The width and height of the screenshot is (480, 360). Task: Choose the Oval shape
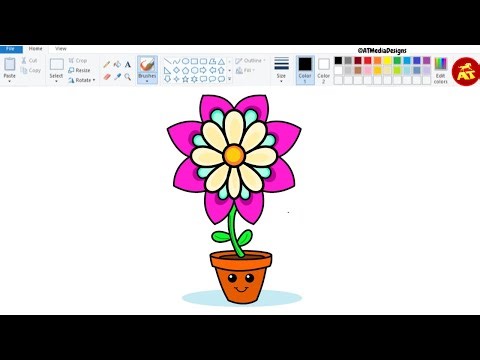tap(185, 61)
